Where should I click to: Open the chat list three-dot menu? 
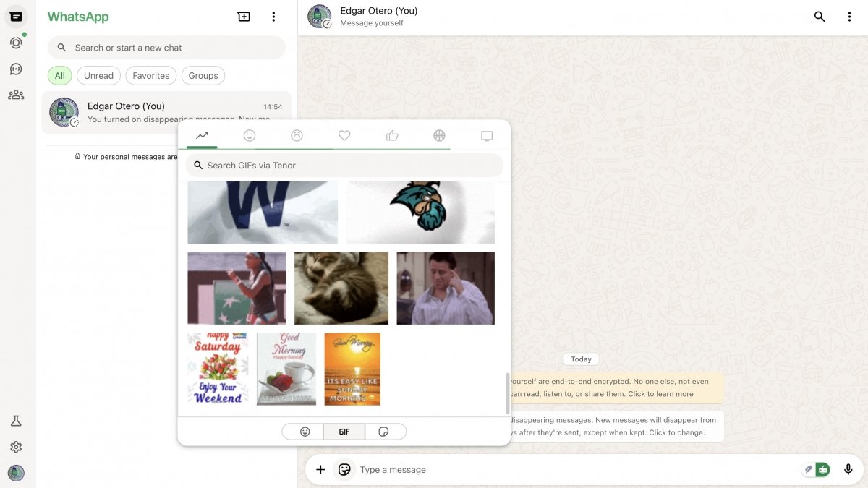point(273,17)
